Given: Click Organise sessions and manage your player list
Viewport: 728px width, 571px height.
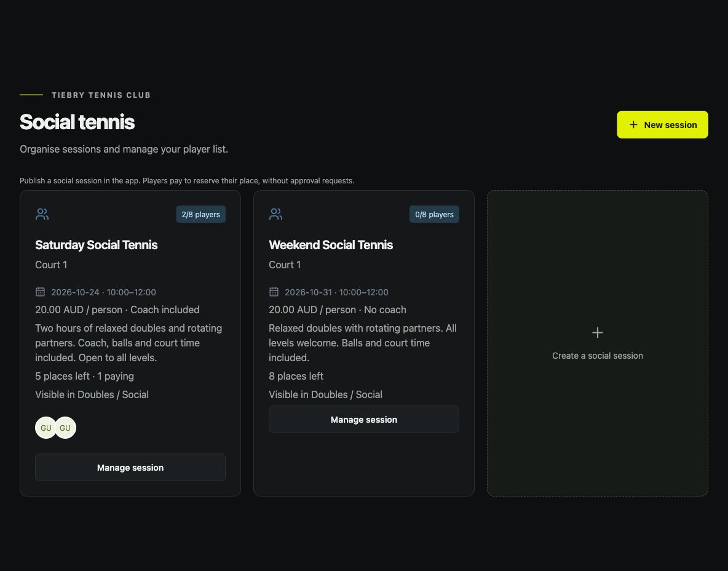Looking at the screenshot, I should click(x=124, y=149).
